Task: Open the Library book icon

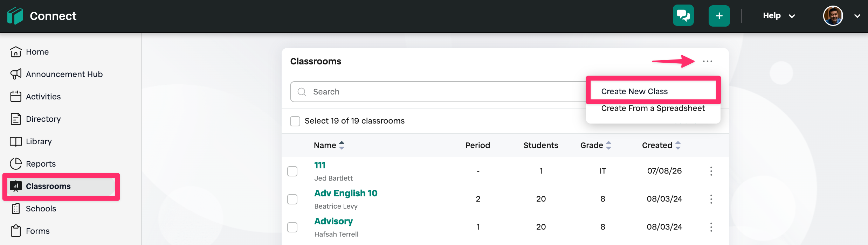Action: click(x=16, y=141)
